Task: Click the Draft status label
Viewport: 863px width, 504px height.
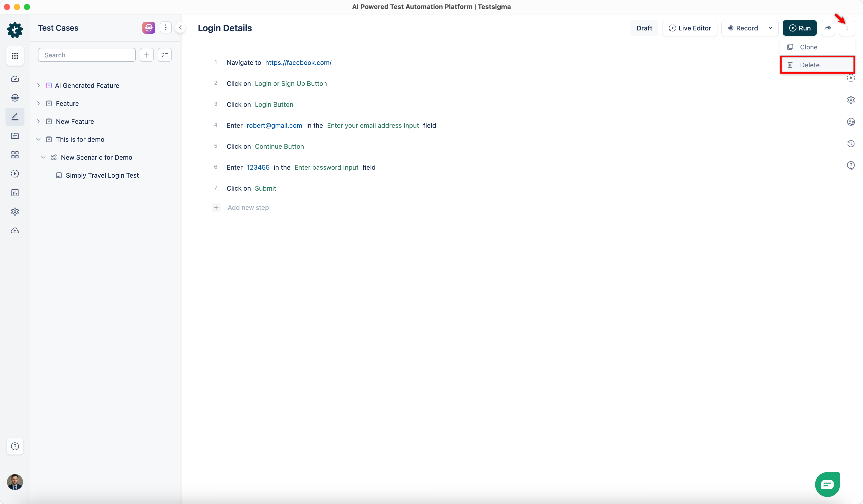Action: click(x=644, y=28)
